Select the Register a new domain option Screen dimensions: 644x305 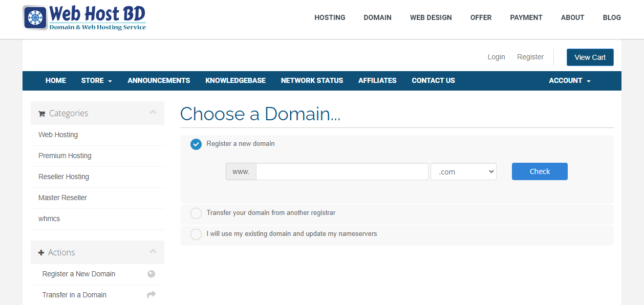(x=196, y=144)
